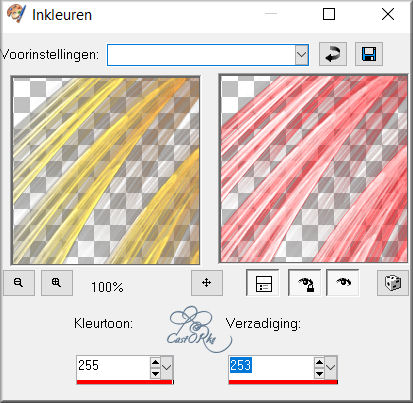Viewport: 413px width, 403px height.
Task: Click the Verzadiging value field showing 253
Action: [271, 366]
